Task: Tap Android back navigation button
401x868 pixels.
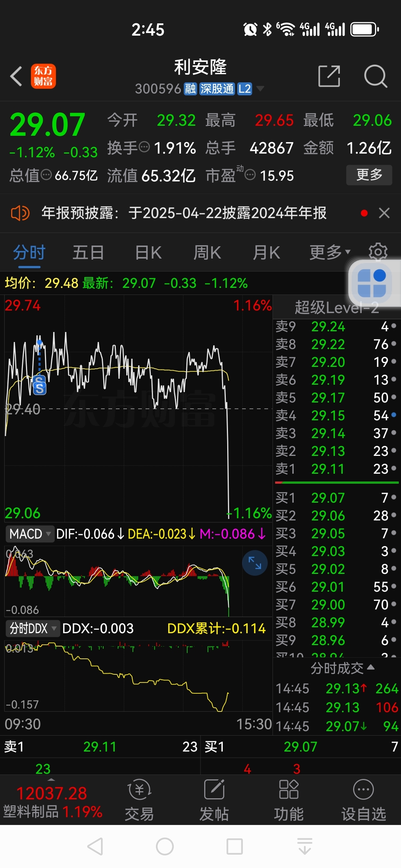Action: pos(95,846)
